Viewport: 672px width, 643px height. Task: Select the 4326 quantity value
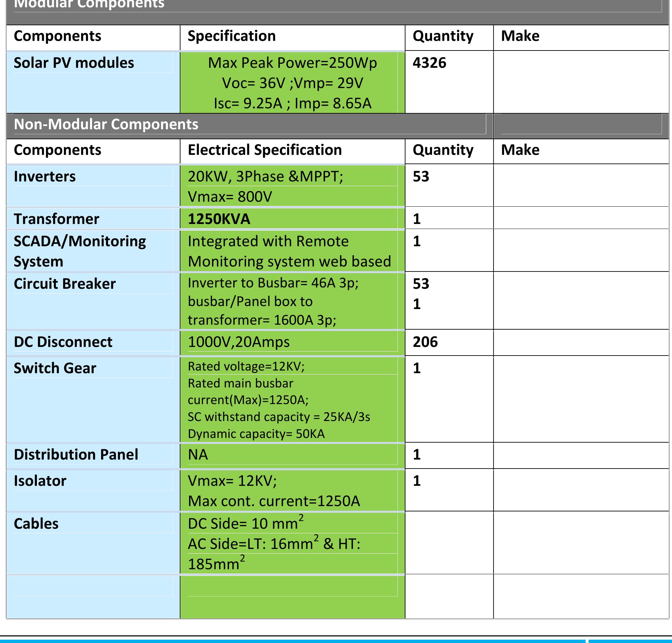tap(429, 63)
